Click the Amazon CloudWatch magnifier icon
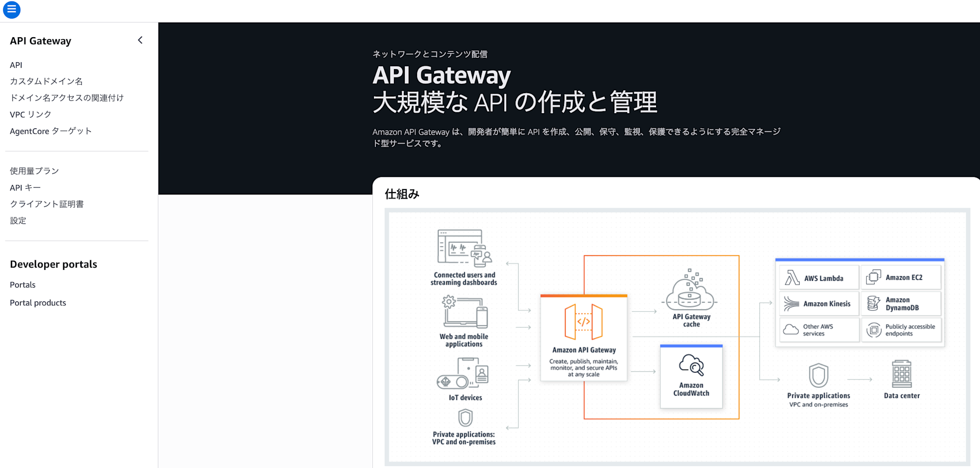Screen dimensions: 980x468 coord(691,365)
